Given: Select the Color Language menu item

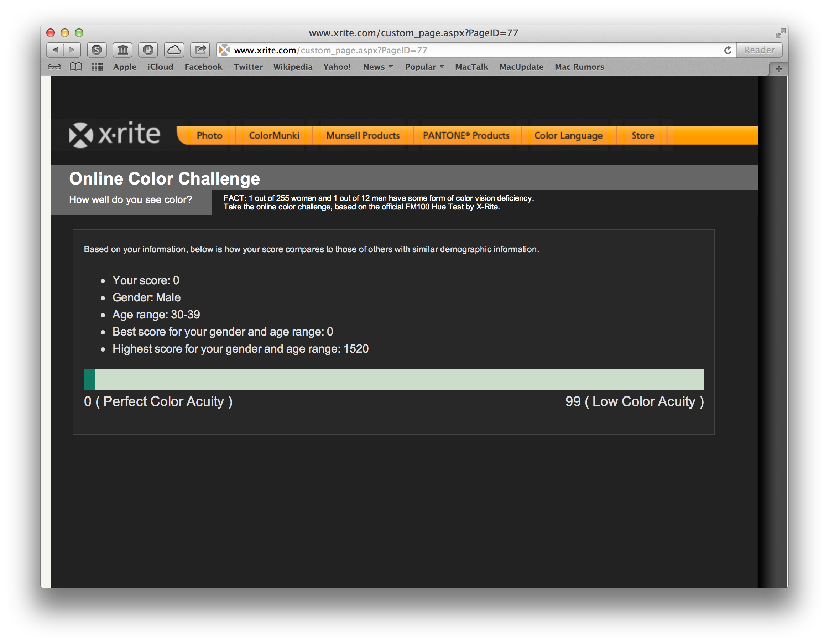Looking at the screenshot, I should pos(568,136).
